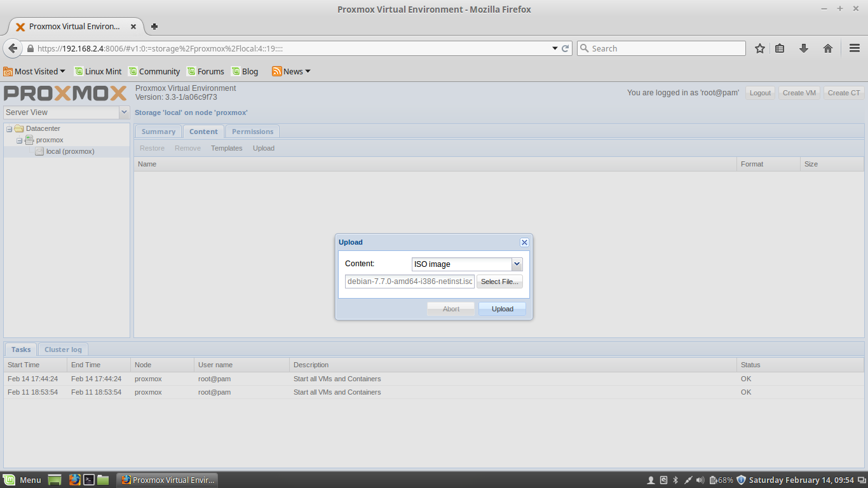
Task: Collapse the proxmox node in tree
Action: [x=20, y=140]
